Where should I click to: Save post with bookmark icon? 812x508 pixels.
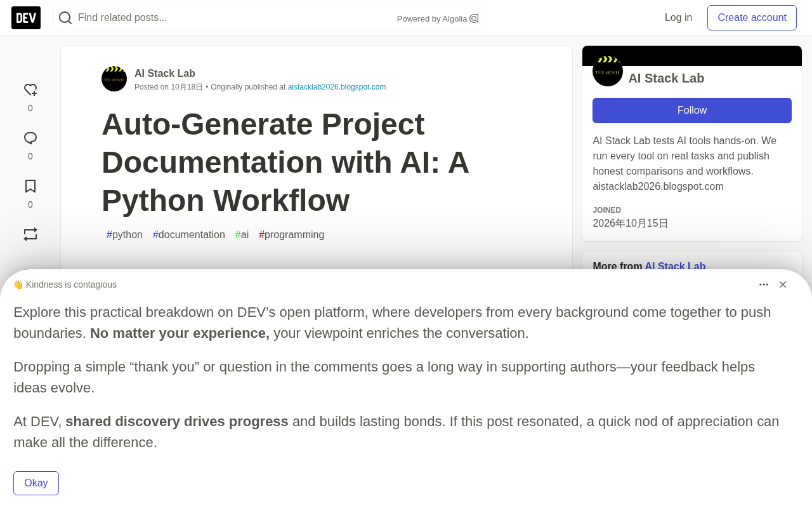pos(30,186)
